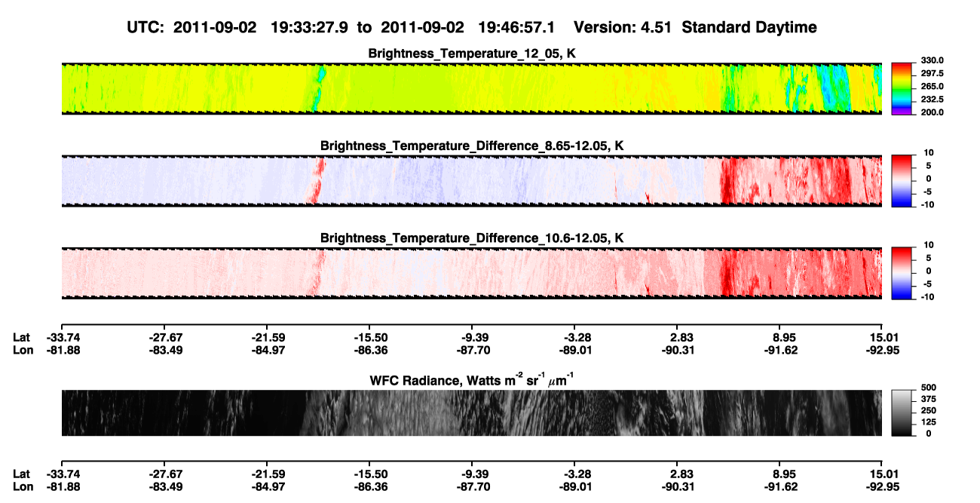The height and width of the screenshot is (503, 980).
Task: Click longitude "-84.97" below the WFC panel
Action: pos(267,486)
